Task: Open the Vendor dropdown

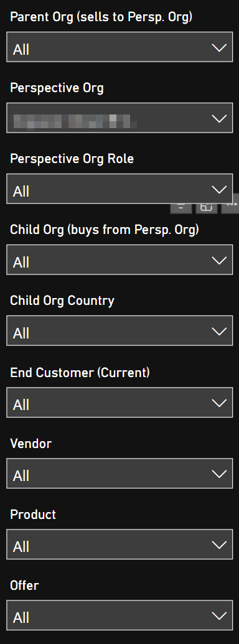Action: 119,474
